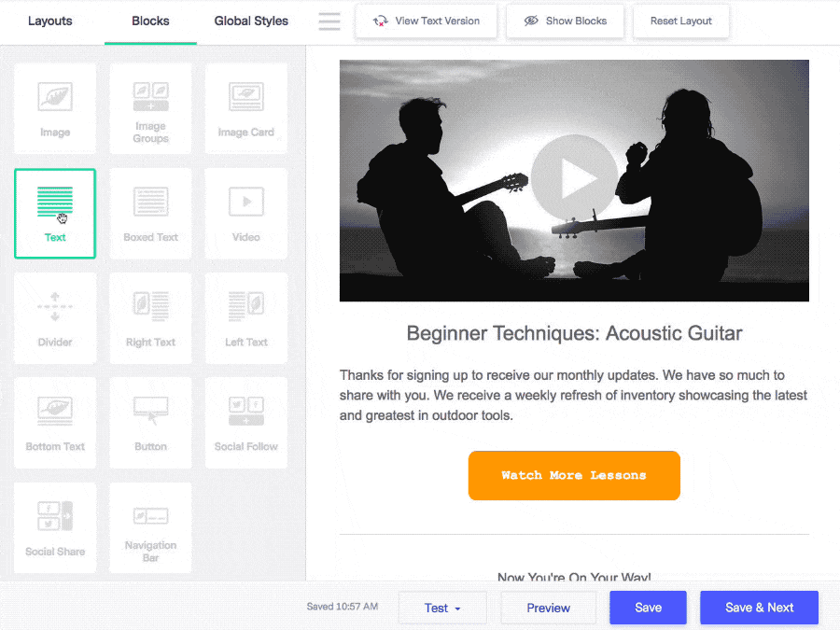Choose the Right Text block
Image resolution: width=840 pixels, height=630 pixels.
[150, 318]
